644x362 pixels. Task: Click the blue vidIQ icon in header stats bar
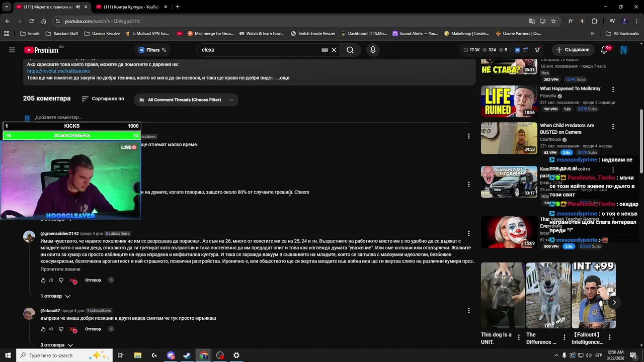point(517,50)
